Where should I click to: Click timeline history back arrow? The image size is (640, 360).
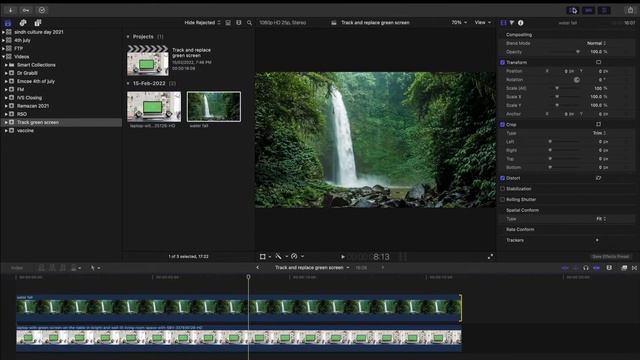pos(258,268)
